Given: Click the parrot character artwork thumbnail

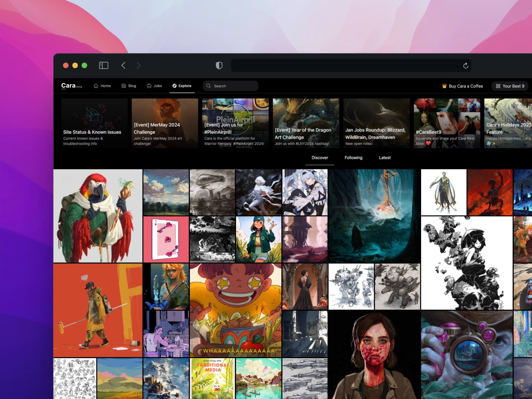Looking at the screenshot, I should pyautogui.click(x=99, y=214).
